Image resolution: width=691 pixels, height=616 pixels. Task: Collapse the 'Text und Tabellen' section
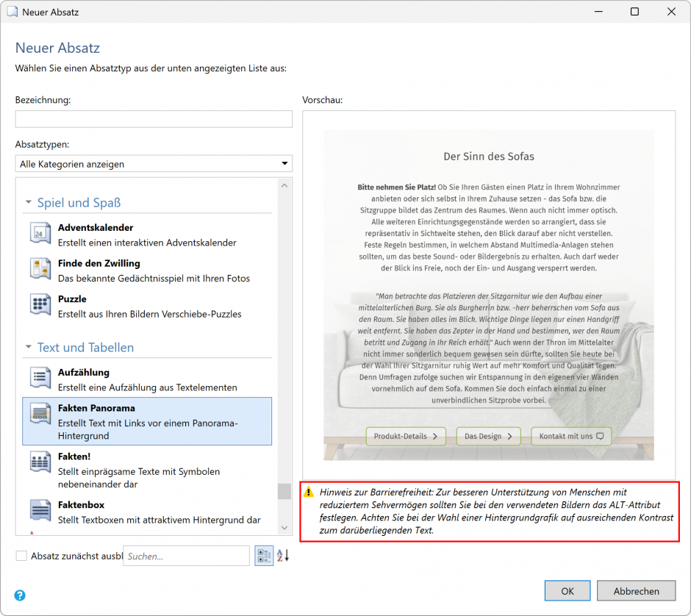[x=29, y=348]
